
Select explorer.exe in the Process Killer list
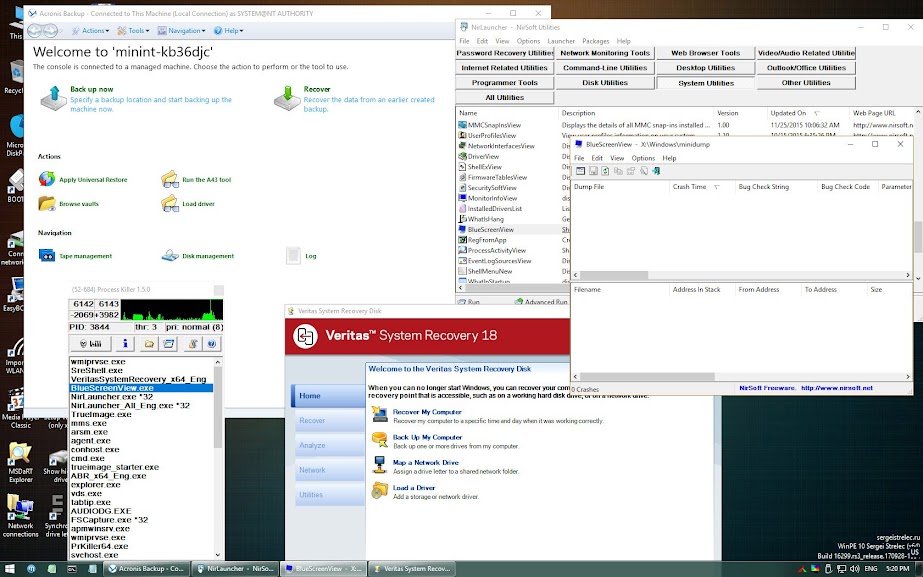[x=95, y=485]
